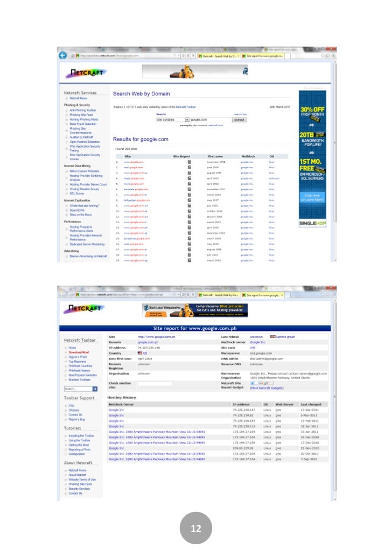Open 'Installing the Toolbar' tutorial link
Screen dimensions: 392x555
[x=81, y=436]
